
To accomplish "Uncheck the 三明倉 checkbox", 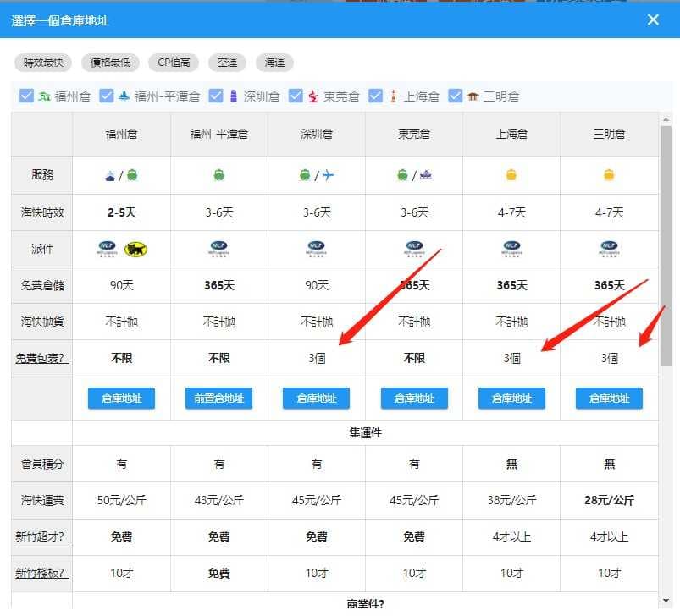I will coord(455,96).
